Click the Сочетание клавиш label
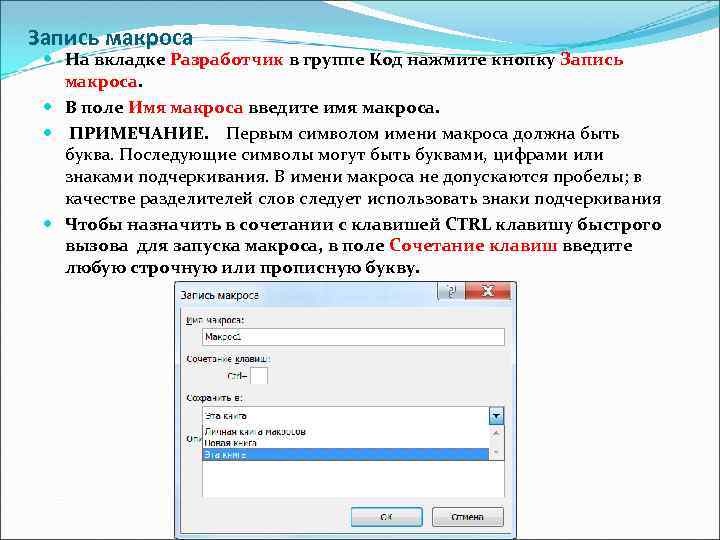720x540 pixels. tap(228, 359)
